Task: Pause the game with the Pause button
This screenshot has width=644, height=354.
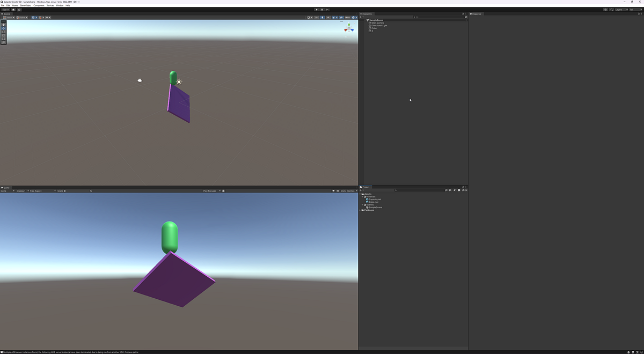Action: (x=322, y=9)
